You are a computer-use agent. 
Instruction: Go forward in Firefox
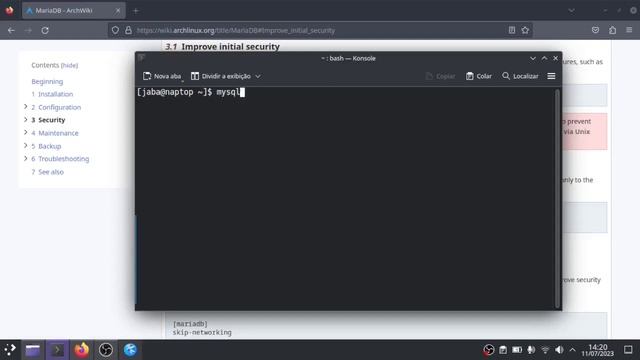point(28,30)
